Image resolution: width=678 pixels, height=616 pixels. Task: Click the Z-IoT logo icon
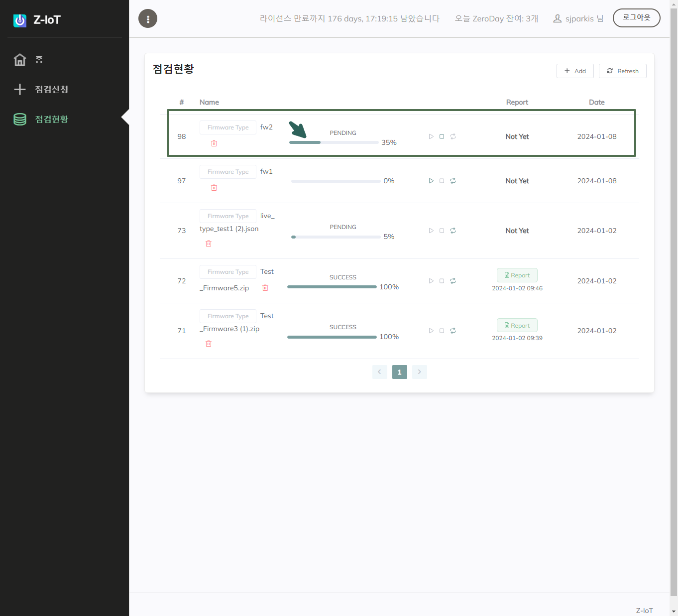pyautogui.click(x=20, y=20)
